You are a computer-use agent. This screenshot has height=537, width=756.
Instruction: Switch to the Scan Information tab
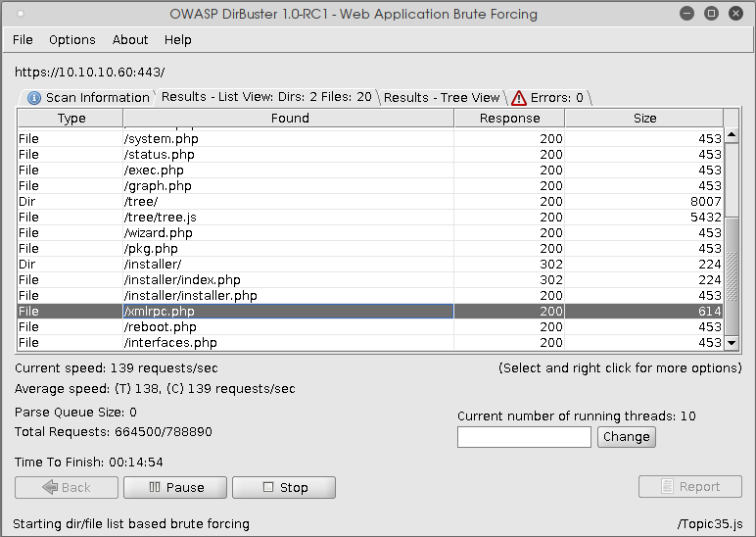click(x=89, y=97)
